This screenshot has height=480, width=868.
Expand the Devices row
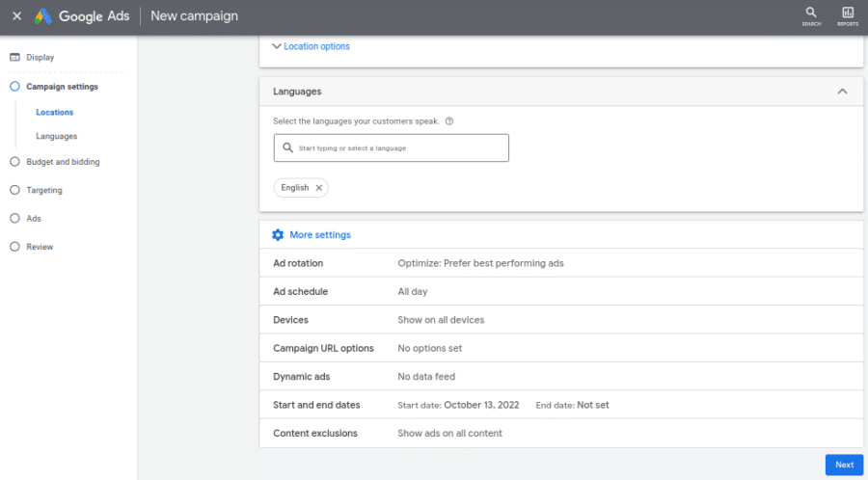tap(560, 320)
